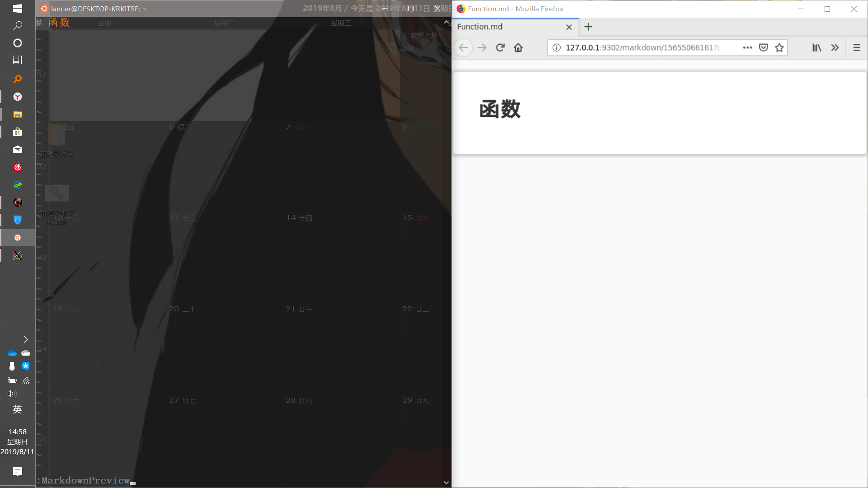
Task: Reload the Function.md preview page
Action: pos(500,47)
